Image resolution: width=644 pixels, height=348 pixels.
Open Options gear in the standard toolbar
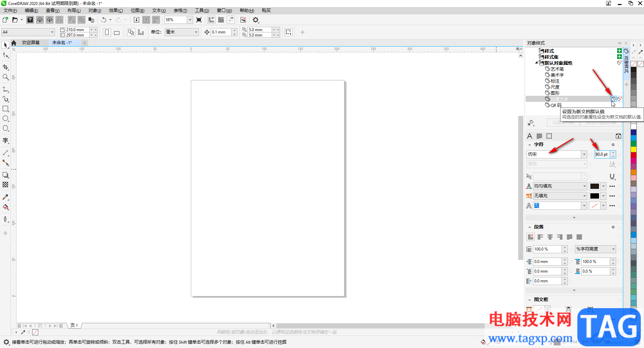coord(256,20)
